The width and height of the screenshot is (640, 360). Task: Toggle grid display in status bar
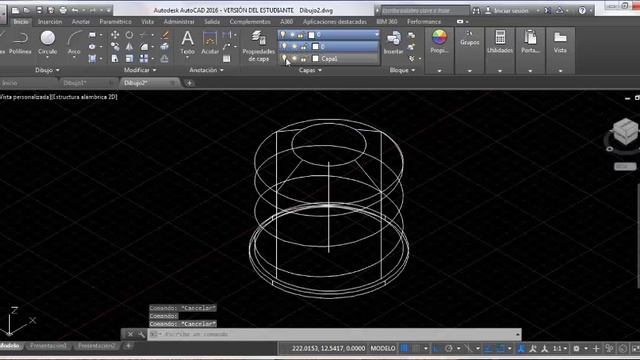click(404, 349)
